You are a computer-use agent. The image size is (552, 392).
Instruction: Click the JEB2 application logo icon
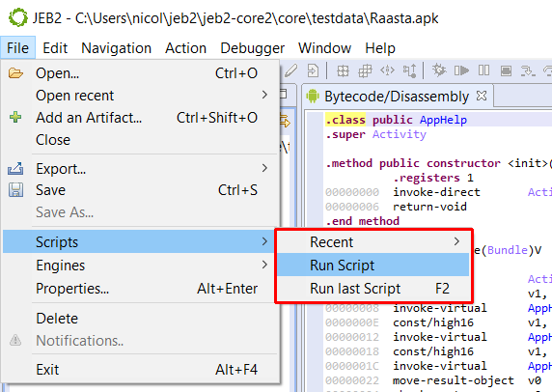click(18, 17)
